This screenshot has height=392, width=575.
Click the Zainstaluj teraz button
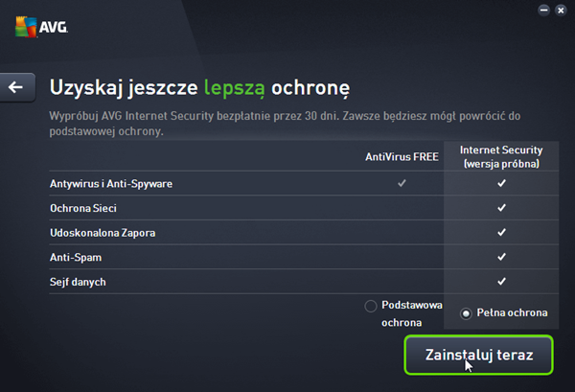click(478, 354)
